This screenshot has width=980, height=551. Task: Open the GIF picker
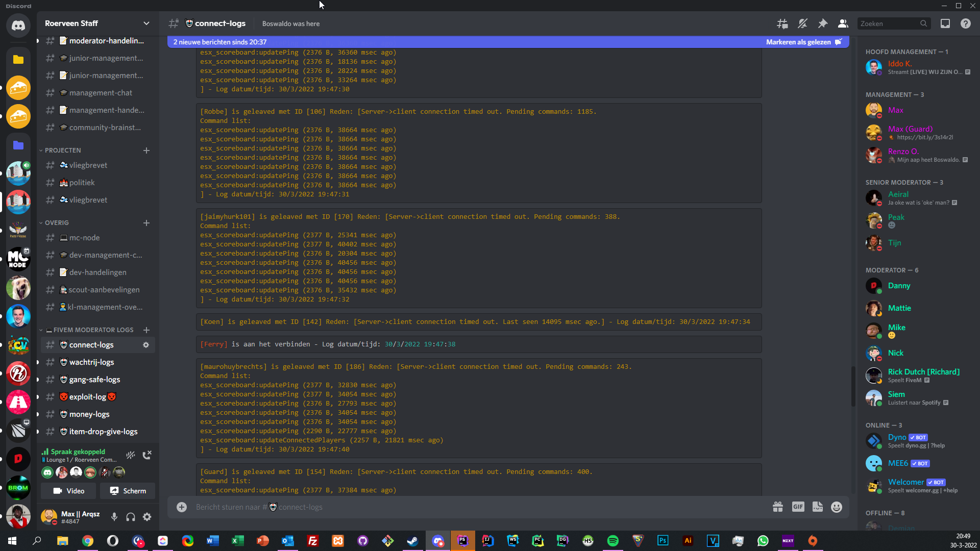click(x=798, y=507)
